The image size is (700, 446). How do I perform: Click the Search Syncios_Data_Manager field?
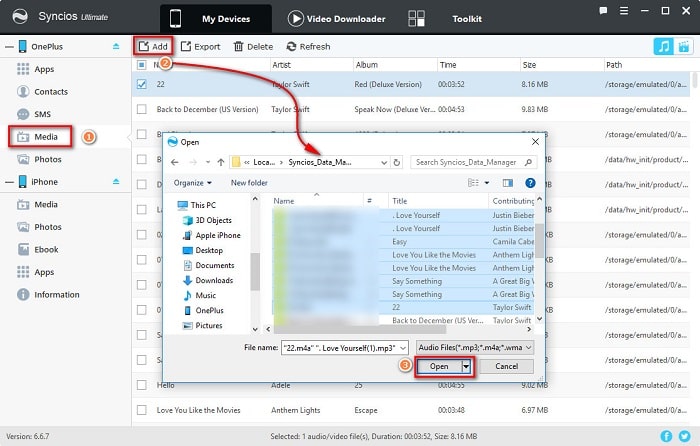[x=470, y=161]
